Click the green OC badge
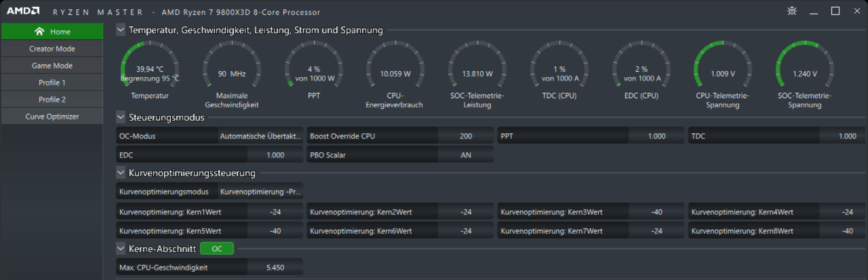The width and height of the screenshot is (868, 280). click(217, 249)
